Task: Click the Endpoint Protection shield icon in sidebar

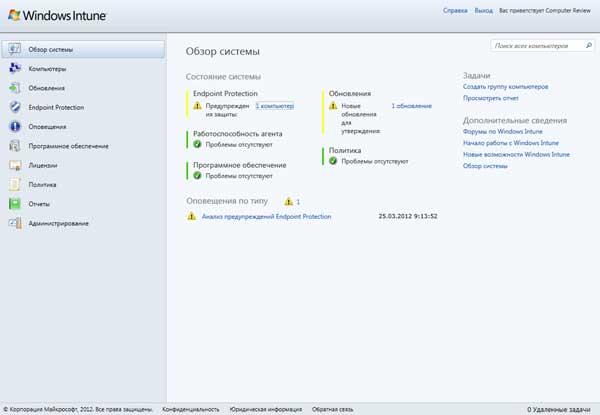Action: click(15, 107)
